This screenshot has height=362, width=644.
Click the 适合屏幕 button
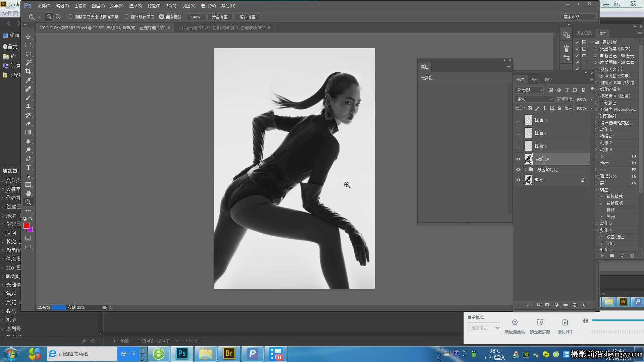coord(220,17)
